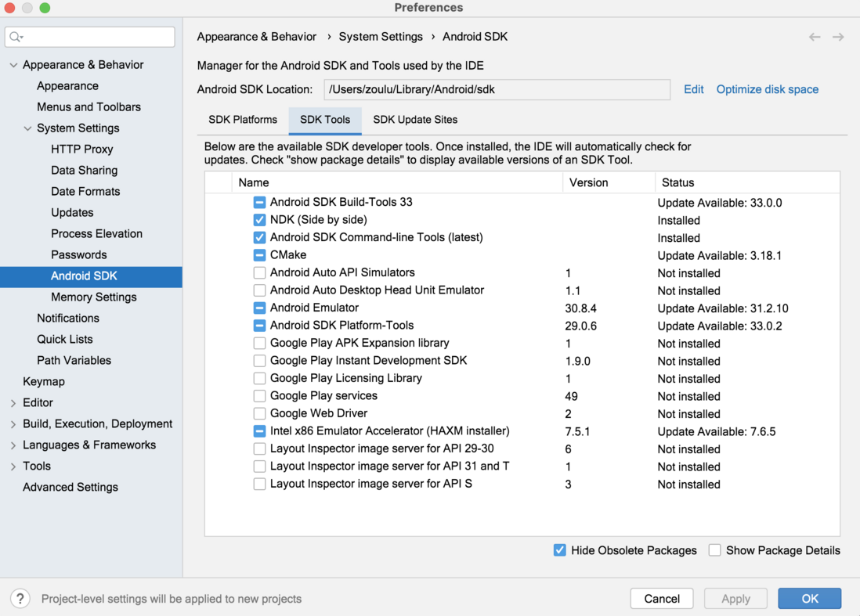Check Google Web Driver
This screenshot has width=860, height=616.
tap(259, 413)
